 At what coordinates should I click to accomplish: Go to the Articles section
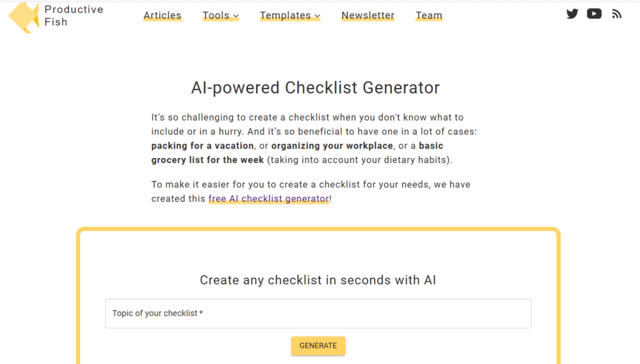[162, 15]
